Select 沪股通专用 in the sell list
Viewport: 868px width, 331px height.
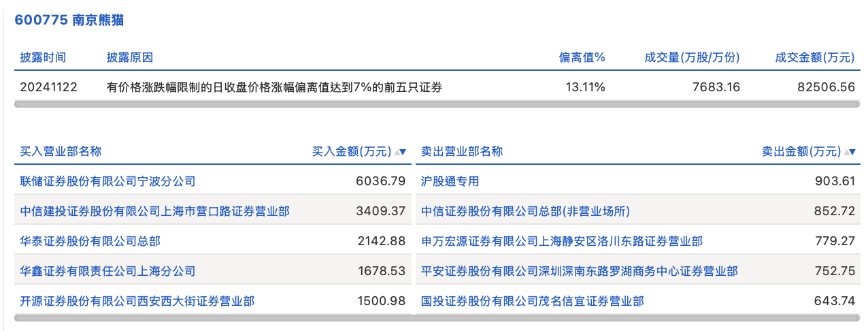click(x=450, y=181)
